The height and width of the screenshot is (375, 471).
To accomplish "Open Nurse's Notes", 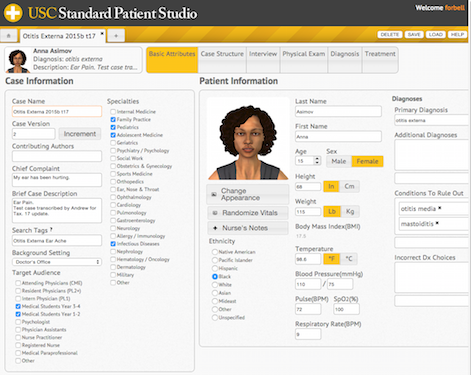I will 248,228.
